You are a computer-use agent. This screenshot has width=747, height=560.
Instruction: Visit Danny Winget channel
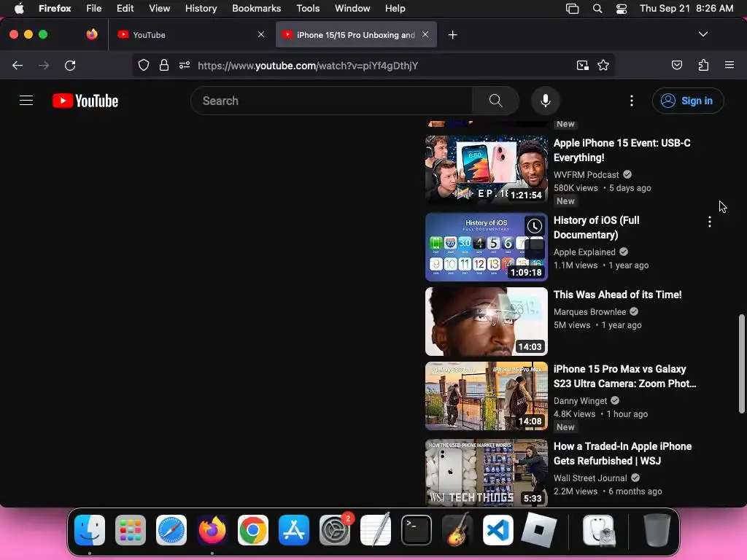coord(580,400)
